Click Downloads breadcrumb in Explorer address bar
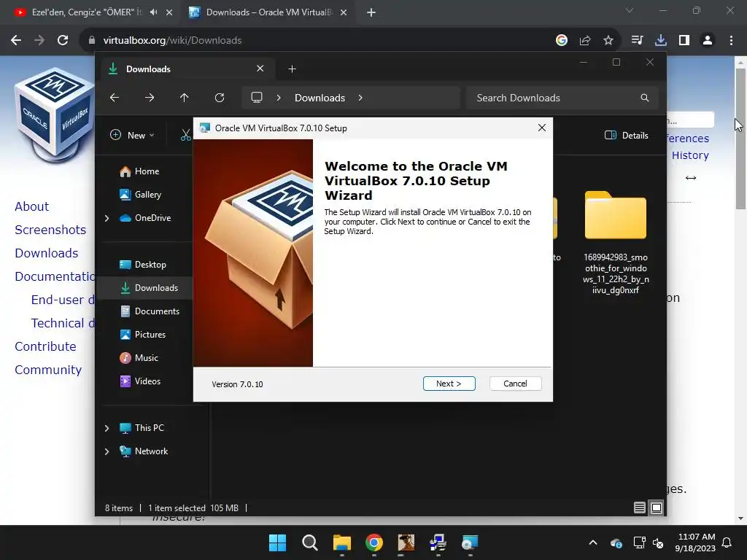This screenshot has height=560, width=747. 320,98
